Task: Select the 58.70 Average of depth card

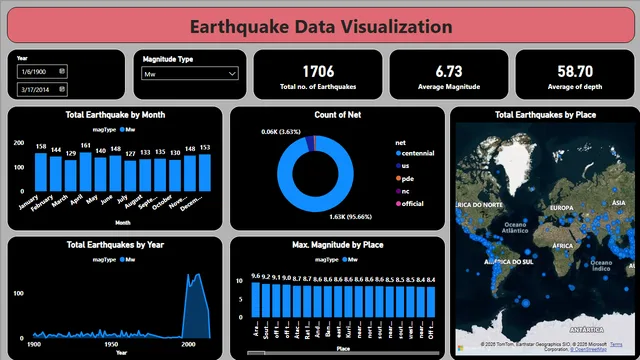Action: tap(575, 75)
